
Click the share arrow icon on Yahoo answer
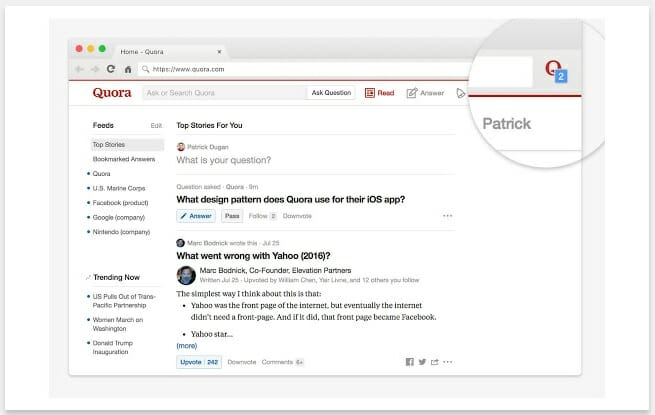[435, 362]
